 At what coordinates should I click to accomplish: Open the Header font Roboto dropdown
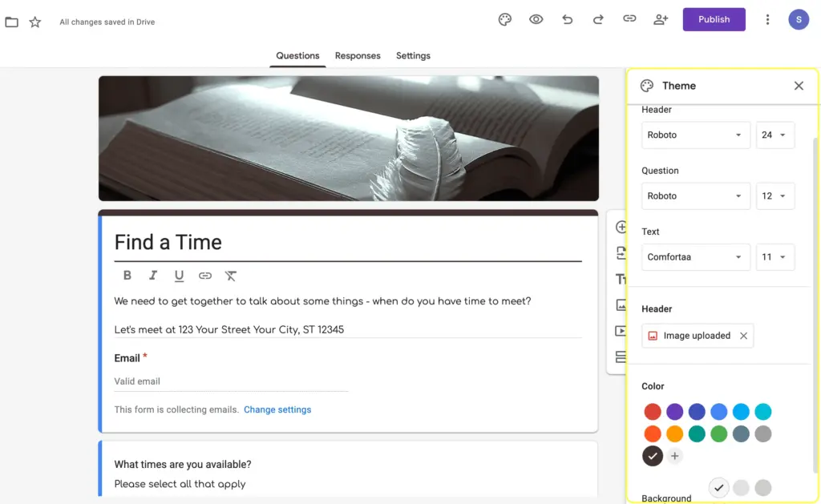coord(695,135)
